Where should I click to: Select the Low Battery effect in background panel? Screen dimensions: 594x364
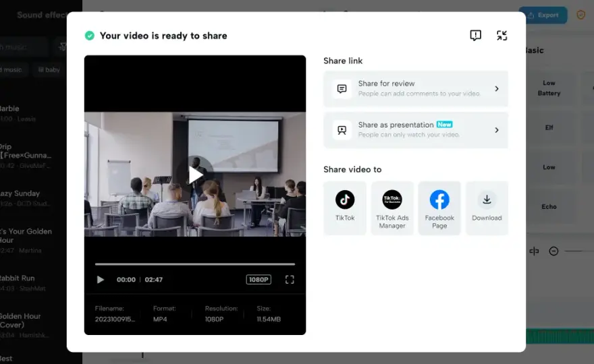[549, 88]
